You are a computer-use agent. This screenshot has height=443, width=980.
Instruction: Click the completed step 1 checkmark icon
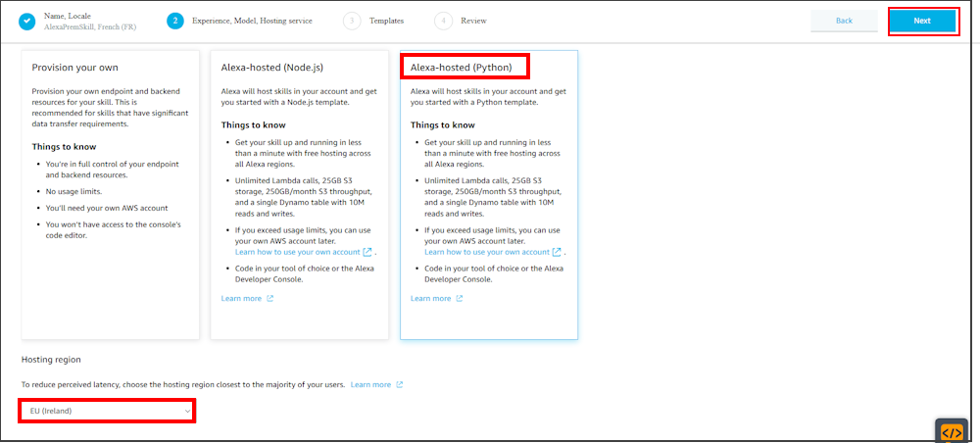pos(26,21)
